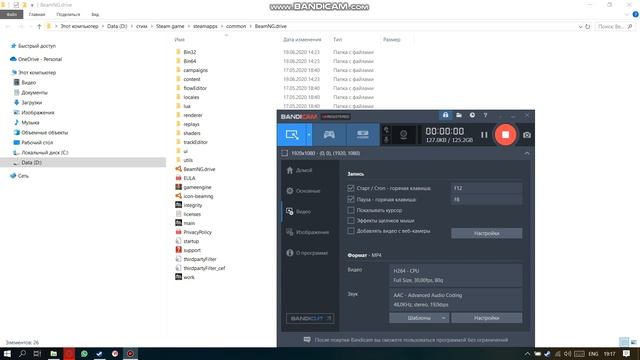640x360 pixels.
Task: Enable show mouse cursor checkbox
Action: pos(351,210)
